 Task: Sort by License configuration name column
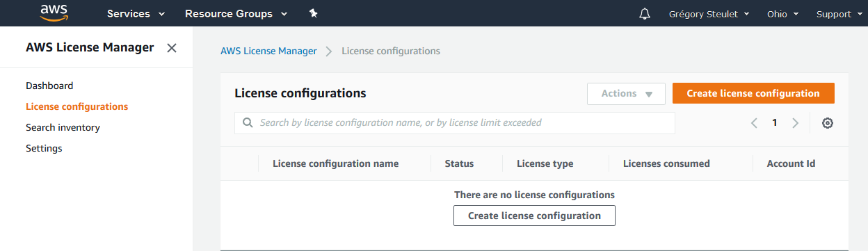click(335, 163)
